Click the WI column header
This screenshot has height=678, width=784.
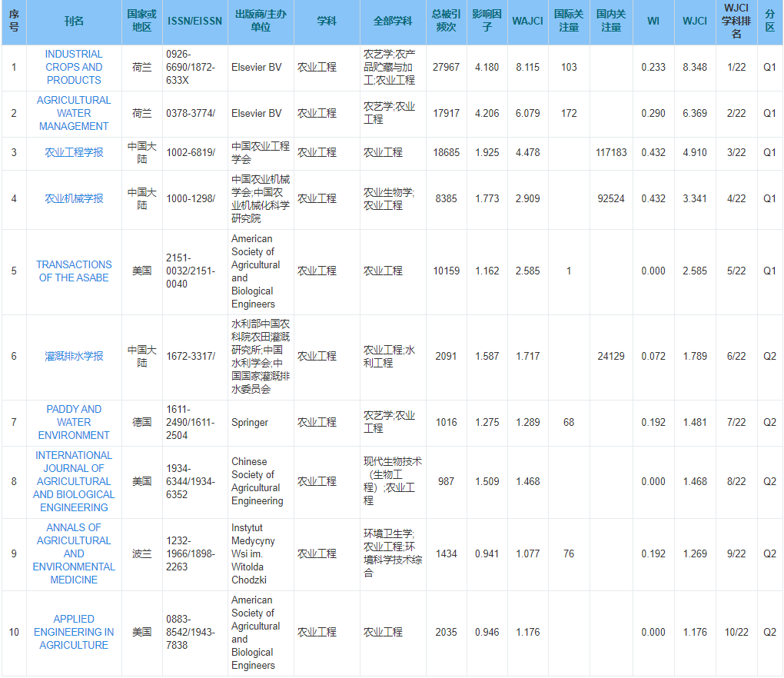pos(653,21)
